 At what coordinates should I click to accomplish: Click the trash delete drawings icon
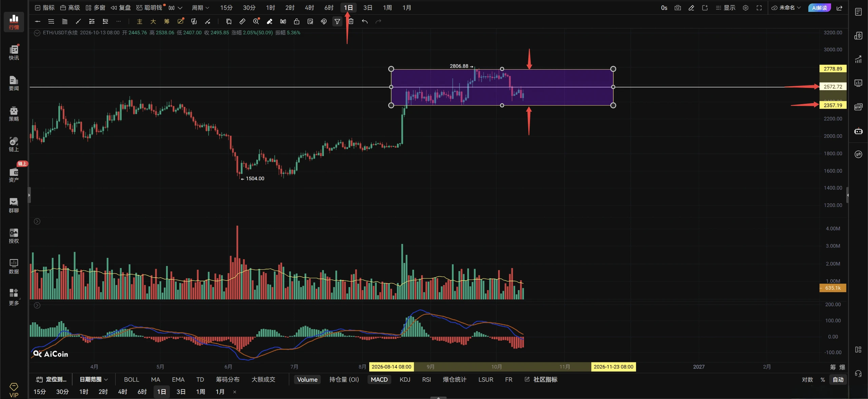point(351,21)
